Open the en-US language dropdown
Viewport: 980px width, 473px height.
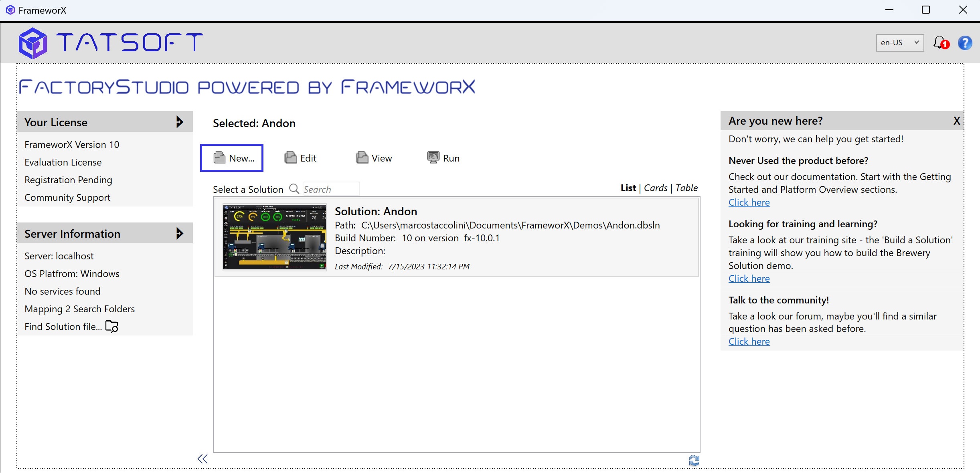[900, 42]
